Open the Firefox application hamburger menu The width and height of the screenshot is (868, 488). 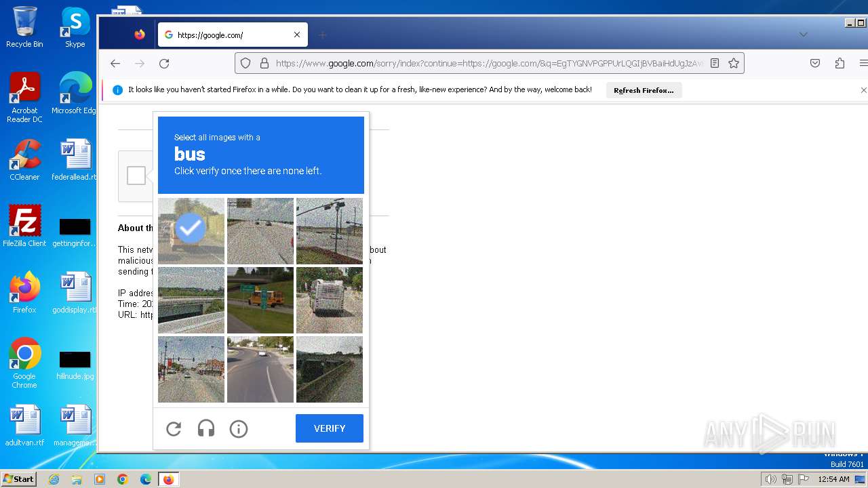[863, 63]
